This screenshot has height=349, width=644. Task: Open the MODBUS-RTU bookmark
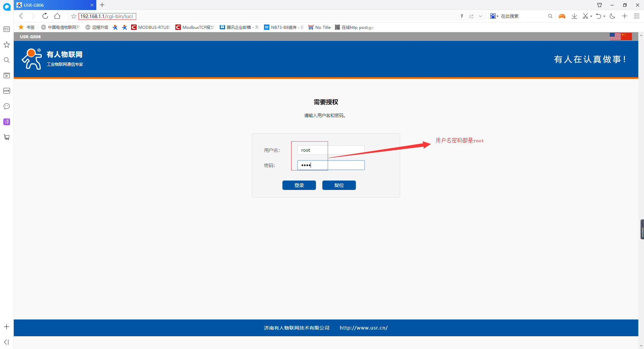pyautogui.click(x=151, y=27)
